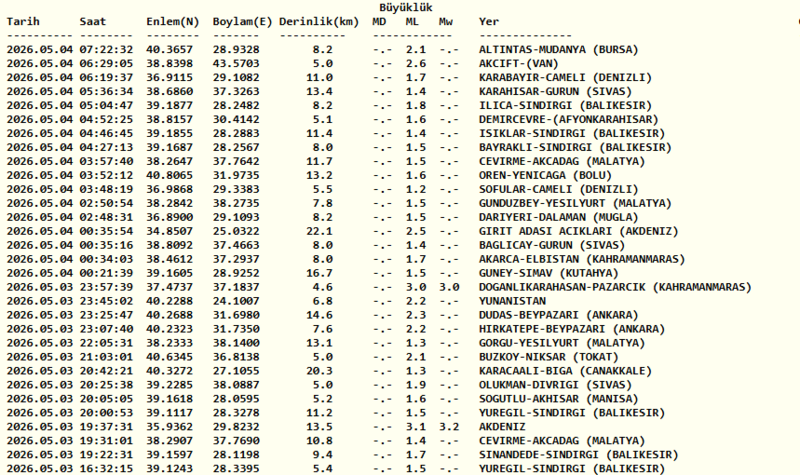
Task: Click ML value 3.1
Action: tap(416, 427)
